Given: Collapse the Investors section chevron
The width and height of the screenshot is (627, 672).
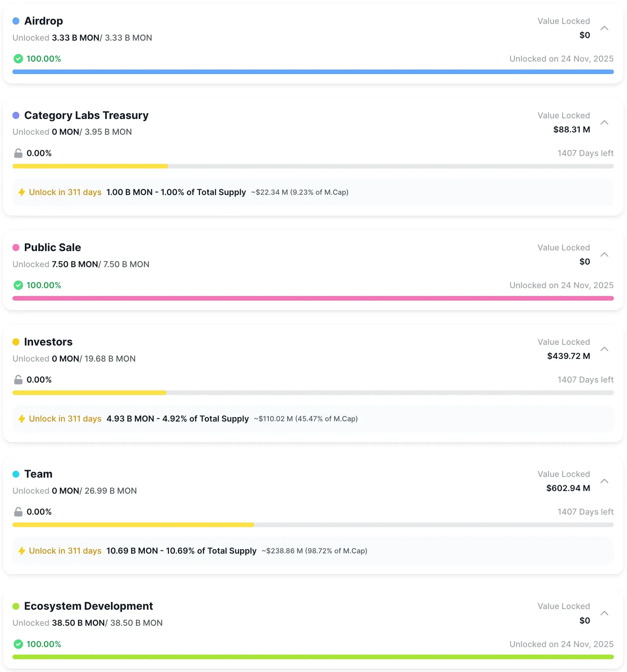Looking at the screenshot, I should [x=604, y=349].
